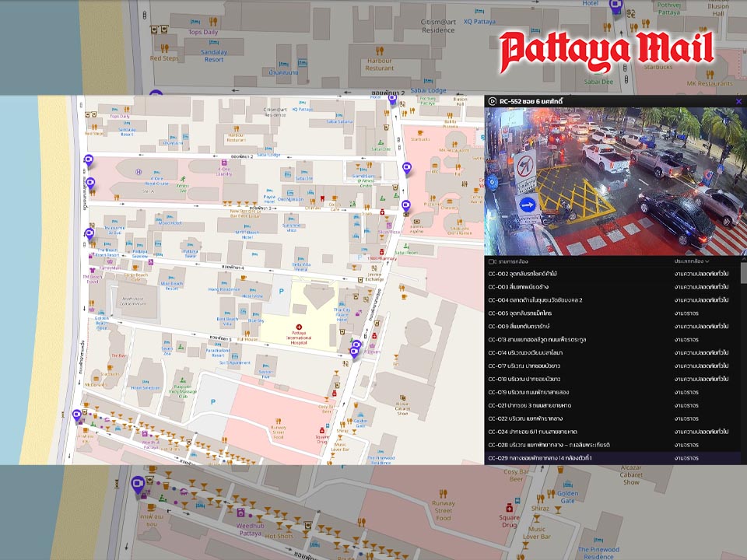The image size is (747, 560).
Task: Close the RC-552 camera feed panel
Action: click(738, 101)
